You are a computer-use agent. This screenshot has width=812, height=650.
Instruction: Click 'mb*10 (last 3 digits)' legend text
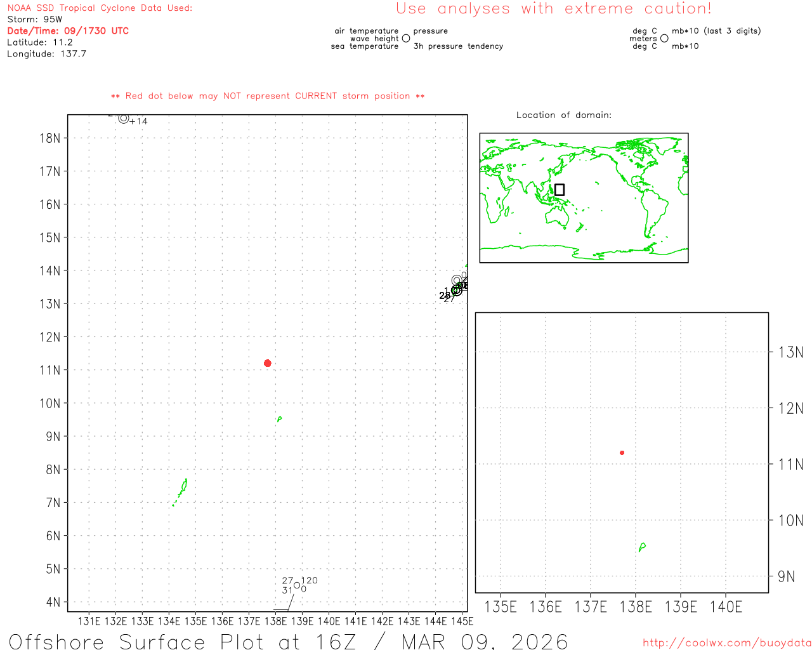[716, 31]
